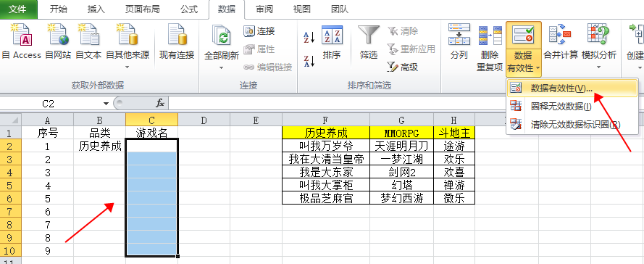Open the 高级 advanced filter
Screen dimensions: 644x264
point(403,67)
